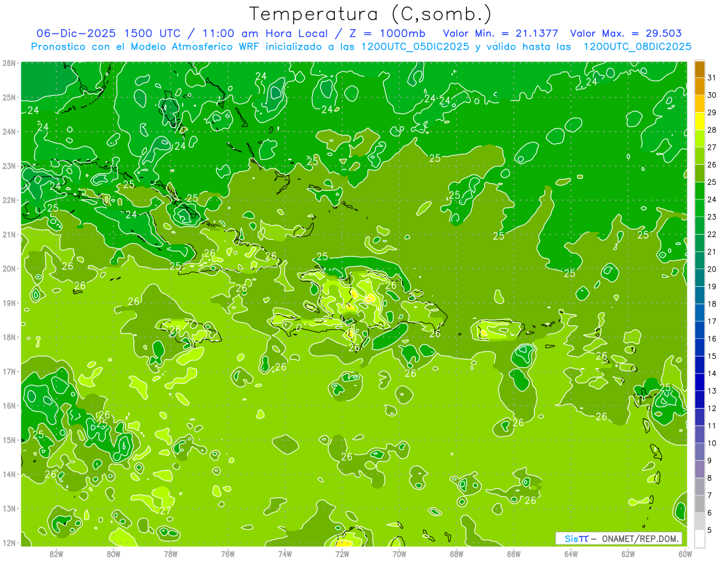Image resolution: width=728 pixels, height=562 pixels.
Task: Click the 20N latitude axis label
Action: click(x=8, y=269)
